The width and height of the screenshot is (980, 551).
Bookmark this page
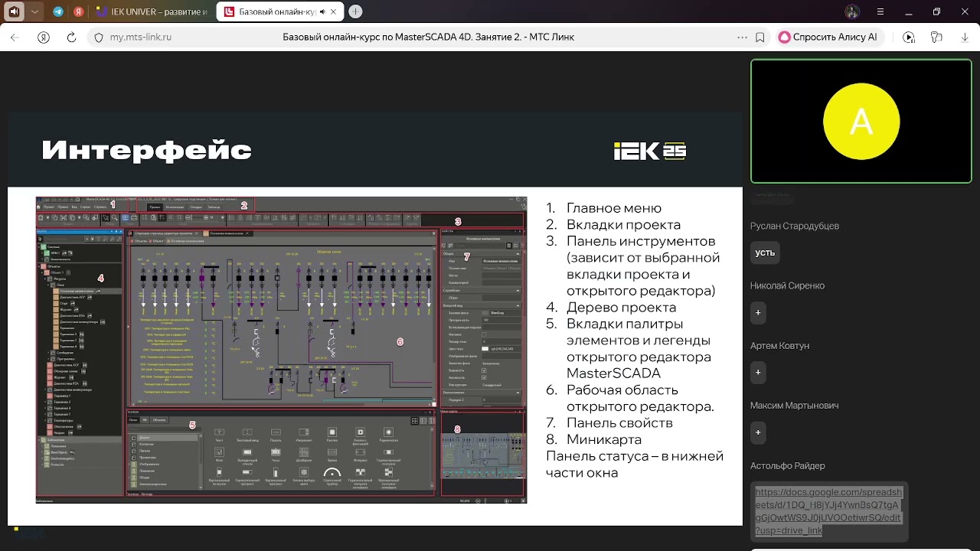[759, 37]
